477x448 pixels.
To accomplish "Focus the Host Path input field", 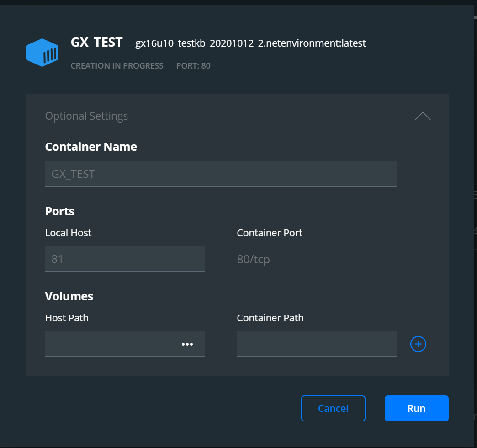I will tap(125, 344).
